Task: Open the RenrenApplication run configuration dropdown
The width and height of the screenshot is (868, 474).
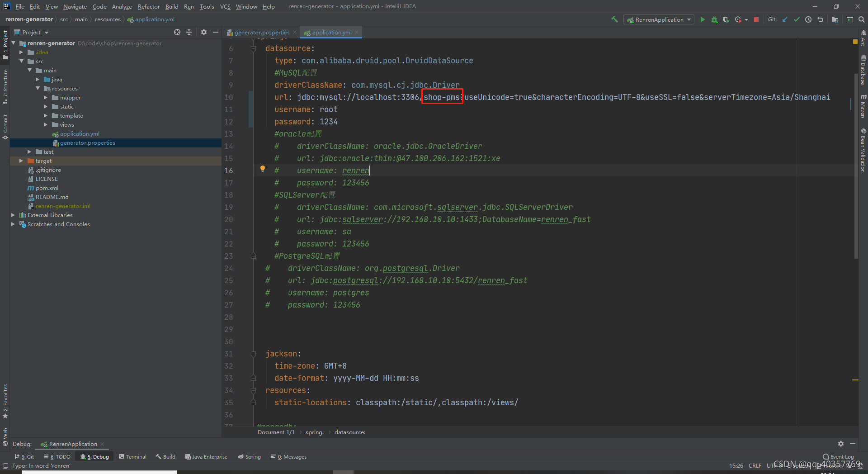Action: tap(659, 19)
